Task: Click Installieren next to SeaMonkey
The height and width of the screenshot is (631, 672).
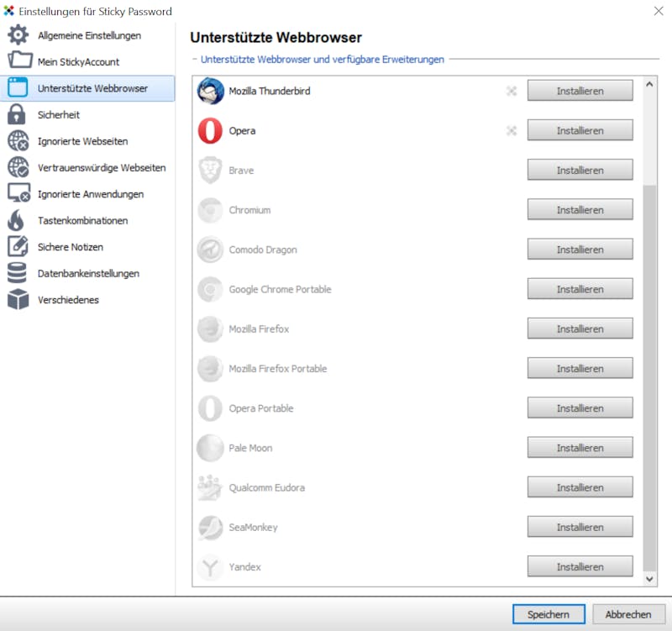Action: pyautogui.click(x=580, y=528)
